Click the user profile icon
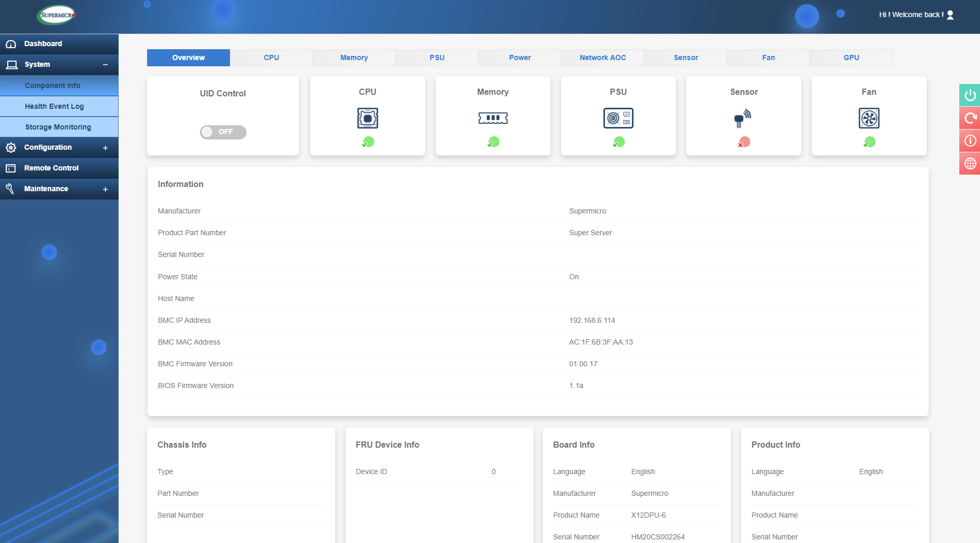Image resolution: width=980 pixels, height=543 pixels. click(x=950, y=15)
